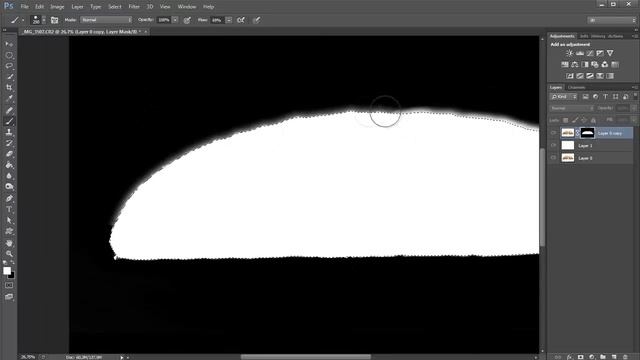The height and width of the screenshot is (360, 640).
Task: Click the new adjustment layer button in Layers
Action: pyautogui.click(x=592, y=357)
